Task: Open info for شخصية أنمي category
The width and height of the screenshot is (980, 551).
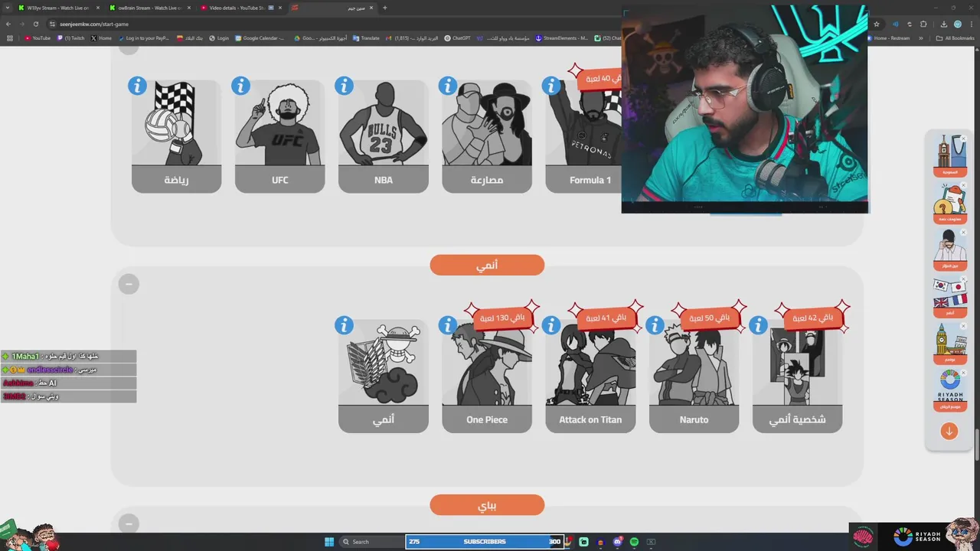Action: (757, 325)
